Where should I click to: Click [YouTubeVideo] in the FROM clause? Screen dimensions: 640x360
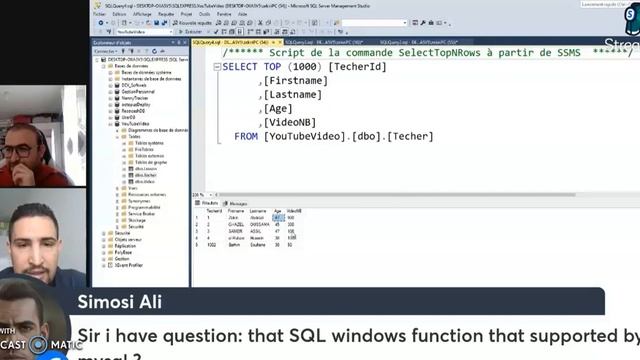pos(304,136)
